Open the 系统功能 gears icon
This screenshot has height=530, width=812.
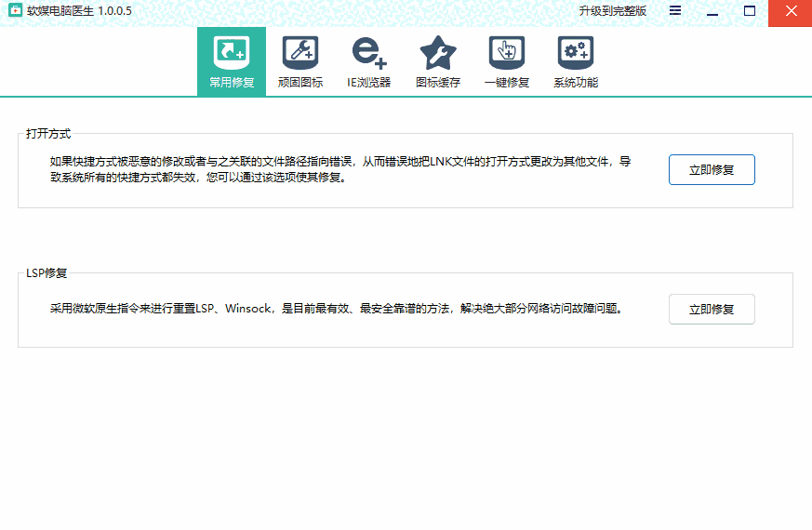point(575,52)
